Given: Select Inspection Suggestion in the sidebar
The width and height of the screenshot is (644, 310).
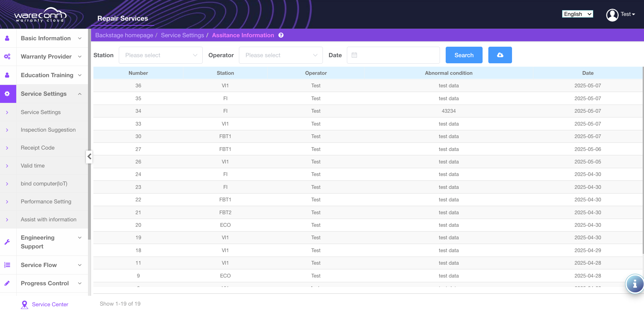Looking at the screenshot, I should coord(48,130).
